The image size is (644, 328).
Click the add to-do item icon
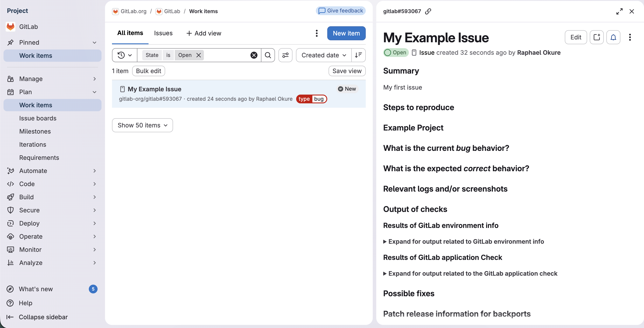tap(597, 37)
